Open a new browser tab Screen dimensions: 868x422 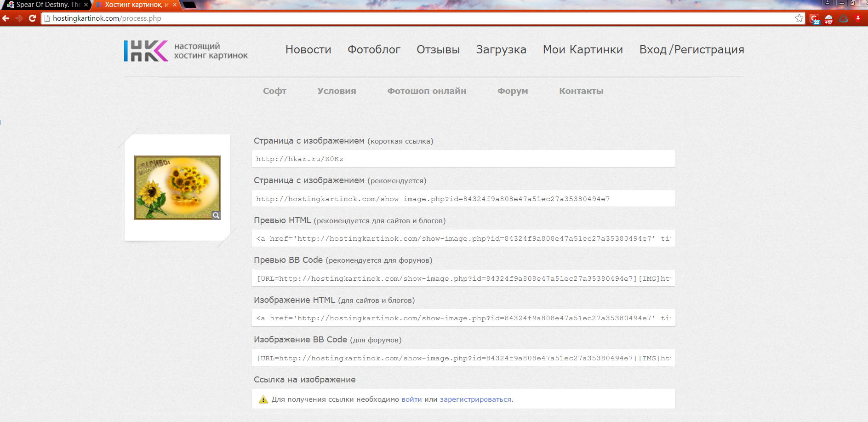click(190, 5)
